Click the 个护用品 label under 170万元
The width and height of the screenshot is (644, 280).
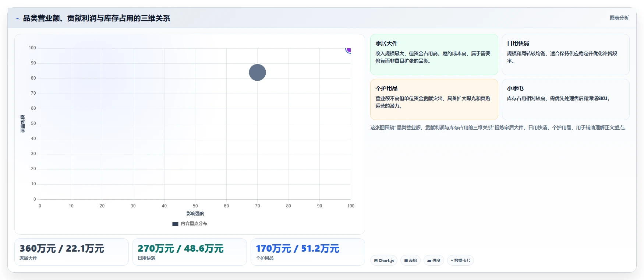pyautogui.click(x=265, y=258)
